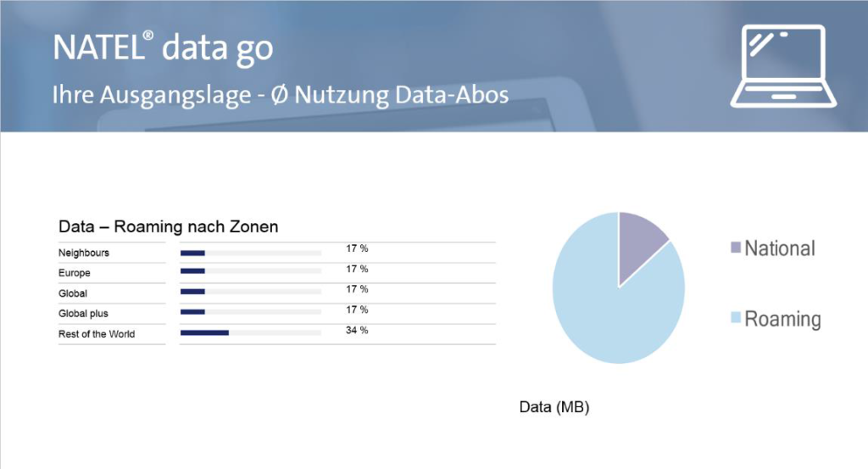Image resolution: width=868 pixels, height=469 pixels.
Task: Click the NATEL data go title
Action: 164,47
